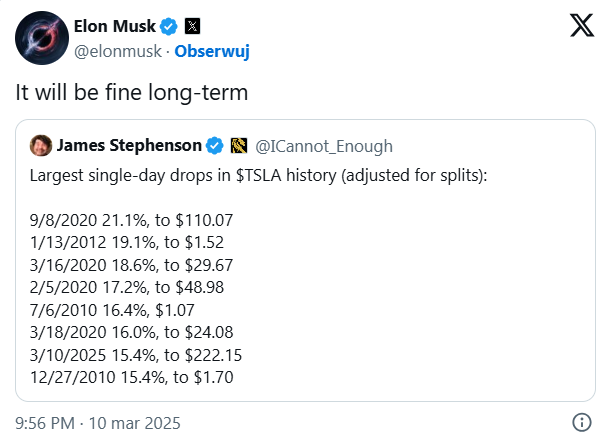Click the yellow affiliate badge beside James Stephenson
Viewport: 610px width, 445px height.
pos(239,146)
